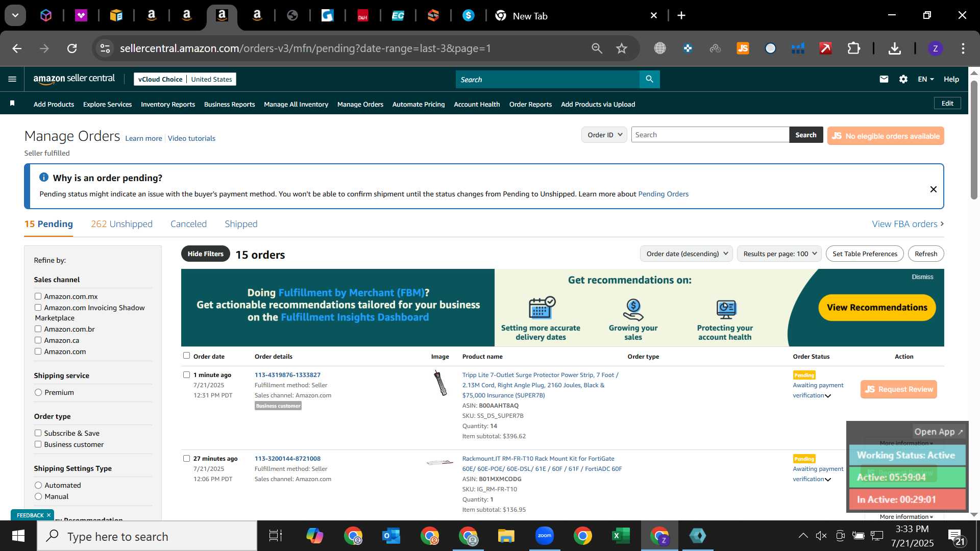Image resolution: width=980 pixels, height=551 pixels.
Task: Bookmark this page with the star icon
Action: pyautogui.click(x=621, y=48)
